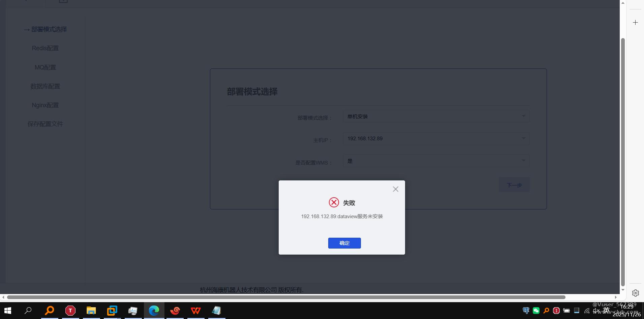This screenshot has width=644, height=319.
Task: Select Nginx配置 in the left step menu
Action: tap(45, 105)
